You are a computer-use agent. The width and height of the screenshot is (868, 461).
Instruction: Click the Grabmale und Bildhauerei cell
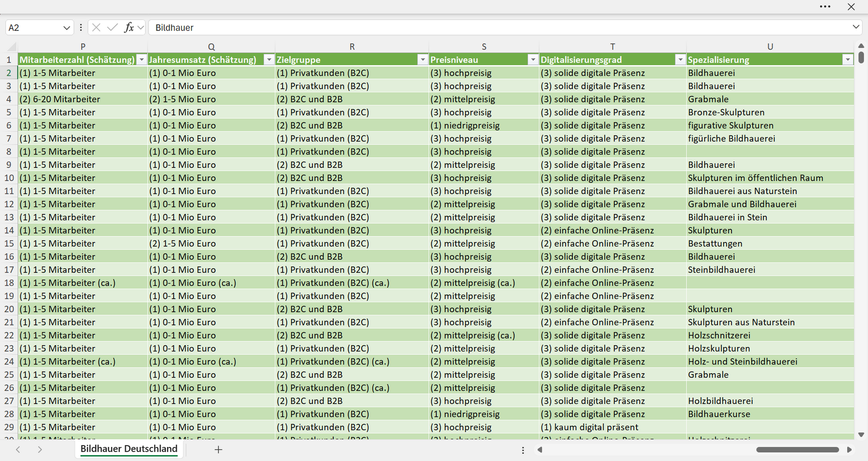tap(770, 204)
